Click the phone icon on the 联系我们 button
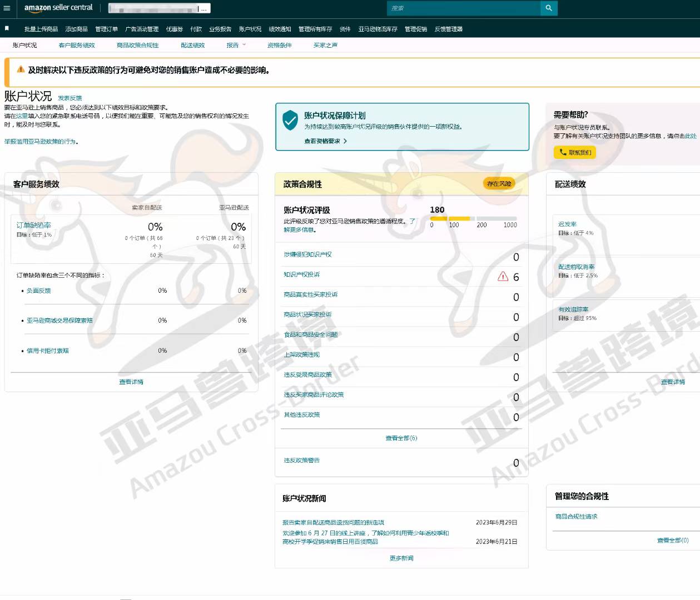This screenshot has width=700, height=600. (563, 152)
